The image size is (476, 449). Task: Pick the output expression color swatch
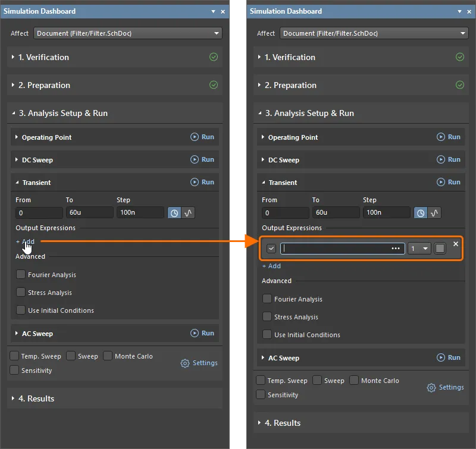[440, 249]
